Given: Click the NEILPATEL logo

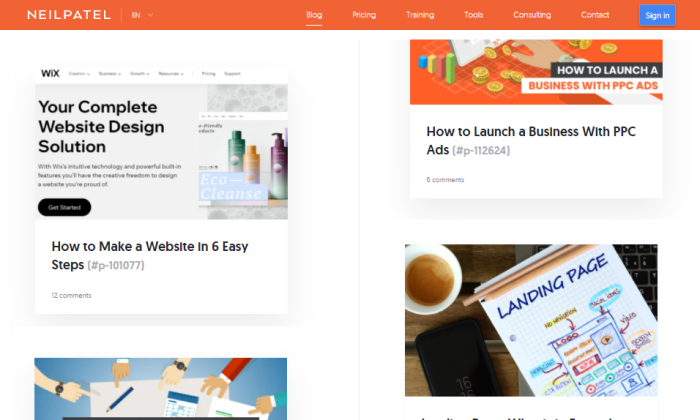Looking at the screenshot, I should (69, 15).
